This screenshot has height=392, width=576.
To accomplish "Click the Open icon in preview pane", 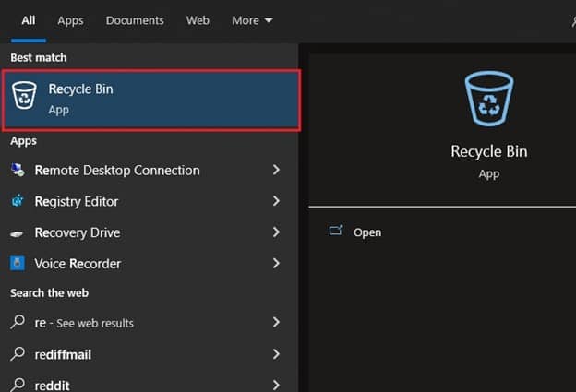I will click(x=336, y=231).
